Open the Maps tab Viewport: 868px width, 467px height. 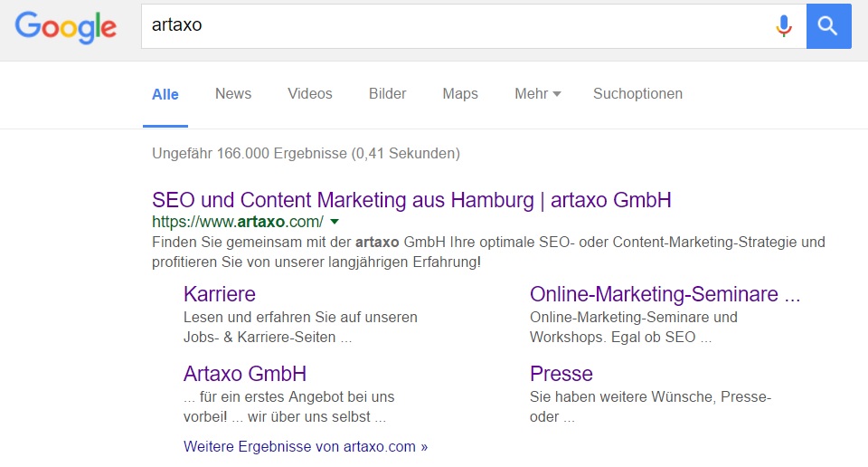point(460,93)
